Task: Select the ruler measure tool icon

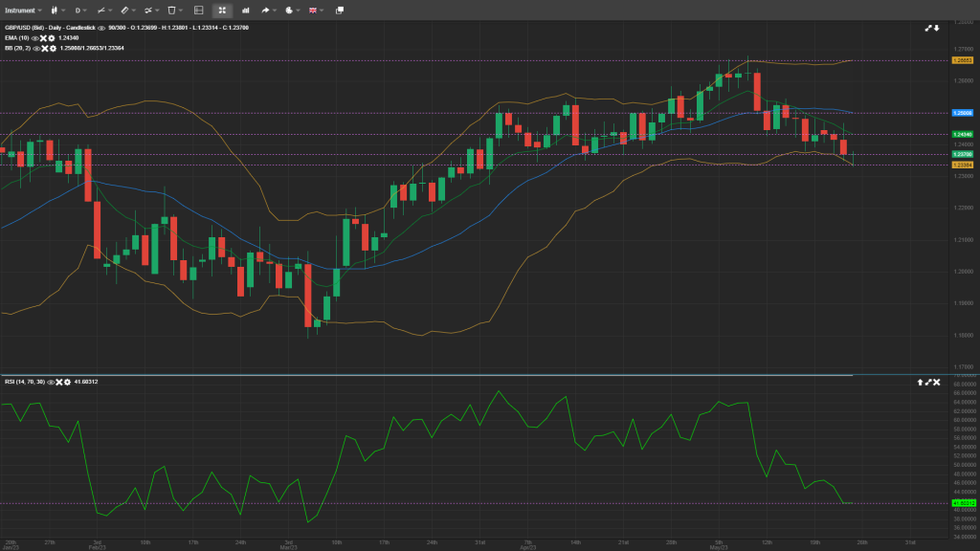Action: pos(125,11)
